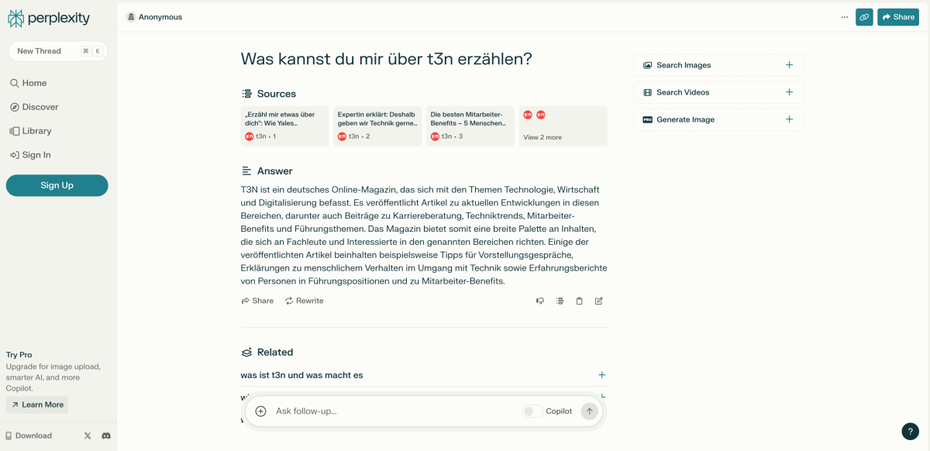Open the Discord icon
This screenshot has width=930, height=451.
(x=106, y=436)
